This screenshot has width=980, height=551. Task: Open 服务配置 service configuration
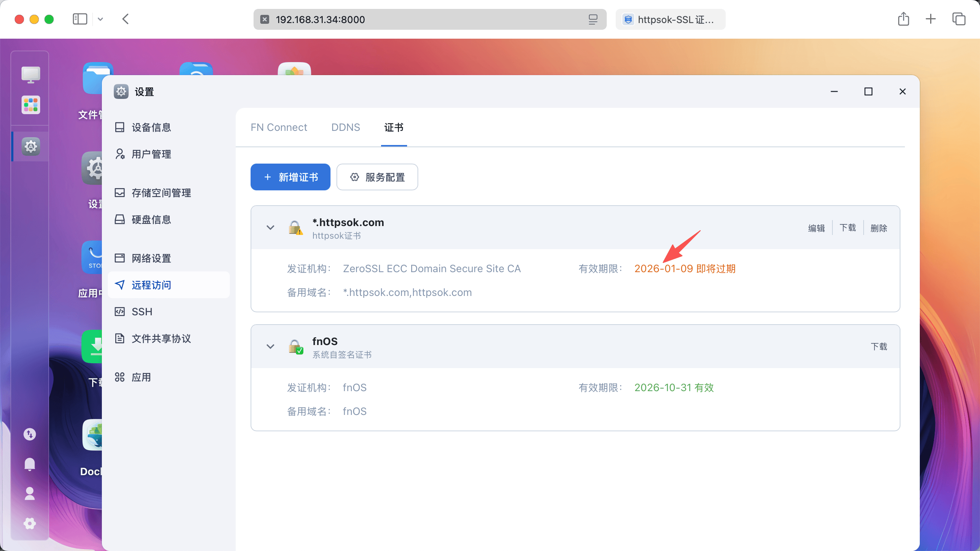pos(377,177)
